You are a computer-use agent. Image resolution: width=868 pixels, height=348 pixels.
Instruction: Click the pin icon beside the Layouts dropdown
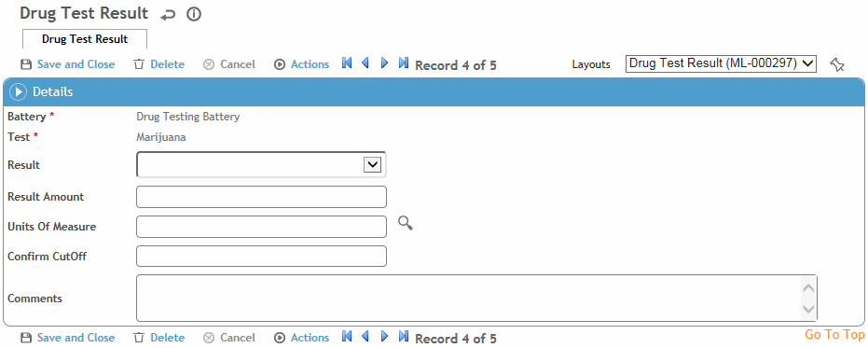point(837,64)
